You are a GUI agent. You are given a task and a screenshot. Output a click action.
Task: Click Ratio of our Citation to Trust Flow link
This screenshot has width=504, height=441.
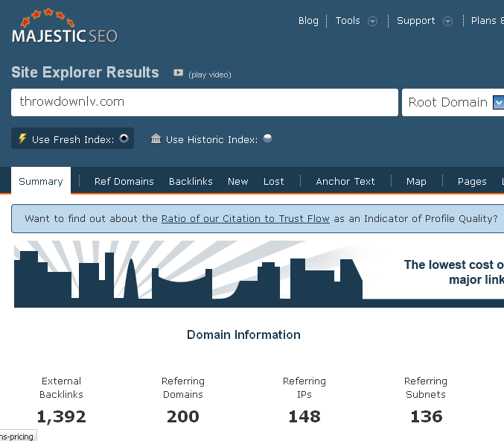tap(246, 219)
